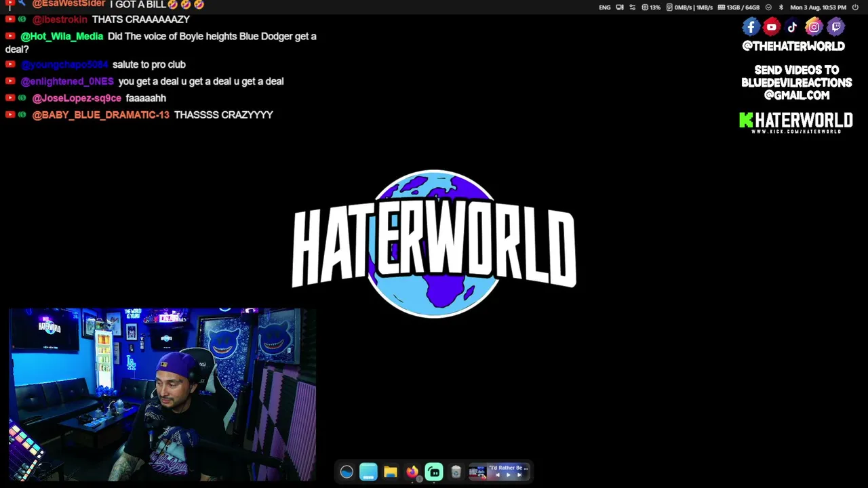Click message "you get a deal u get a deal"
The height and width of the screenshot is (488, 868).
pyautogui.click(x=201, y=81)
